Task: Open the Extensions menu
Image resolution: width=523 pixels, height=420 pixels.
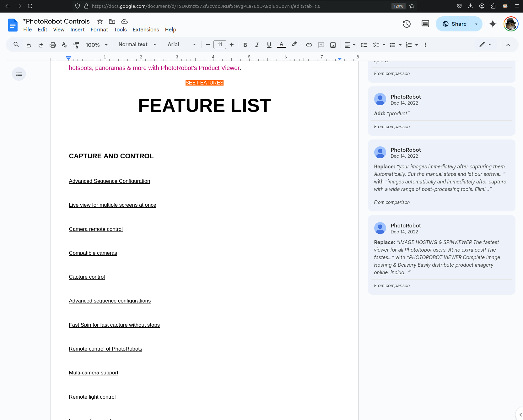Action: (x=146, y=30)
